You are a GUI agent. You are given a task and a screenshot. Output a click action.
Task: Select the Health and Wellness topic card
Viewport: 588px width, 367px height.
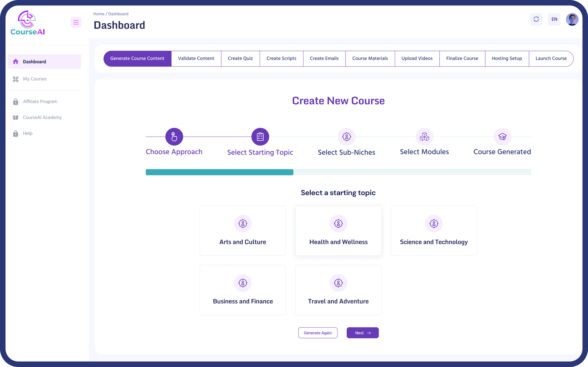point(338,230)
